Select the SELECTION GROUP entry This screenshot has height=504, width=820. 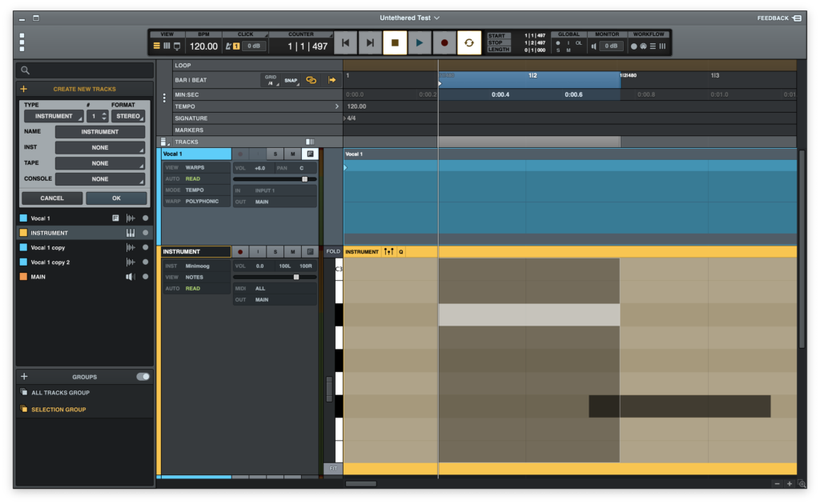(x=58, y=410)
